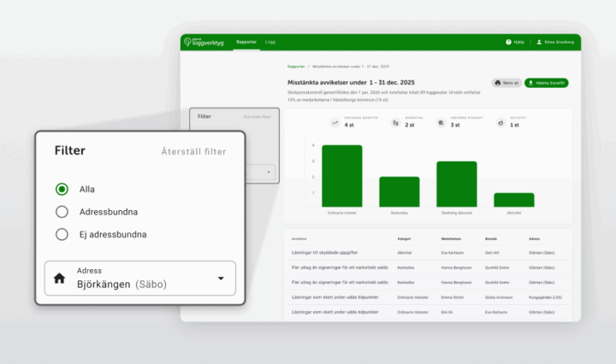The height and width of the screenshot is (364, 616).
Task: Click the Ordinarie mönster trend icon
Action: [335, 123]
